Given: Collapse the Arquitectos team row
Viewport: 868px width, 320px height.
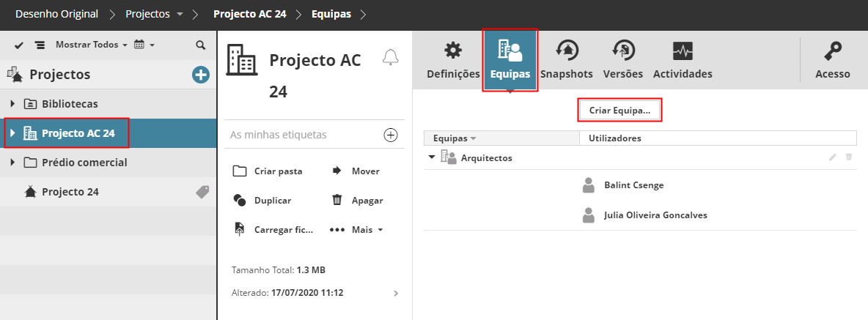Looking at the screenshot, I should (x=432, y=157).
